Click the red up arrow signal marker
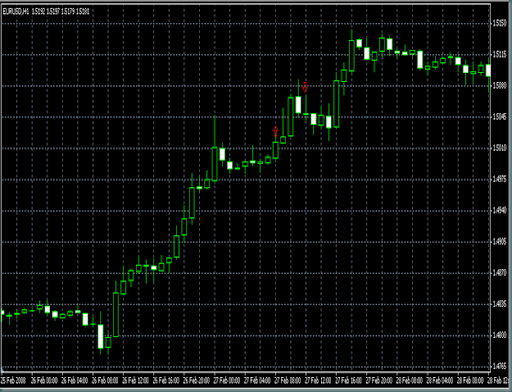 click(275, 131)
